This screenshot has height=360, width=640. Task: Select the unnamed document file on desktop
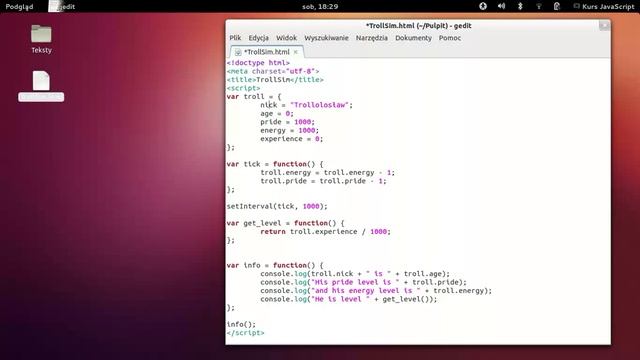coord(41,86)
